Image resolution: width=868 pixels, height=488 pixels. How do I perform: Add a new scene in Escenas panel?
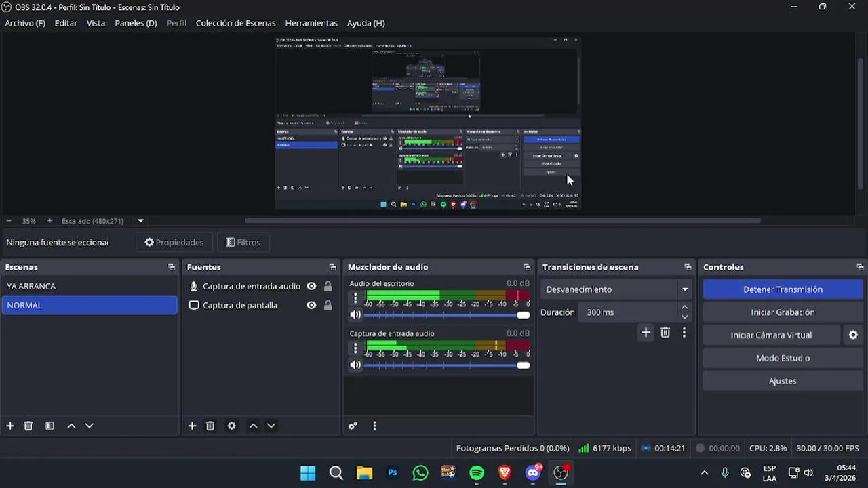point(10,426)
